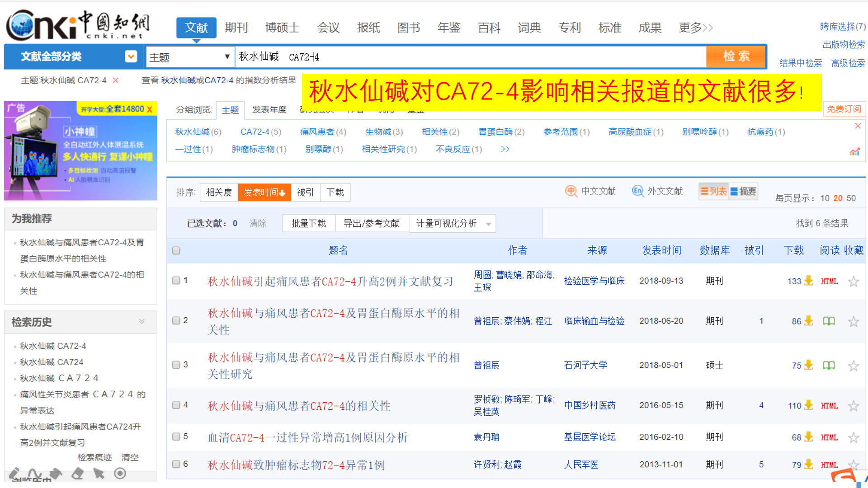Check the checkbox for result 1
The width and height of the screenshot is (868, 488).
point(176,280)
